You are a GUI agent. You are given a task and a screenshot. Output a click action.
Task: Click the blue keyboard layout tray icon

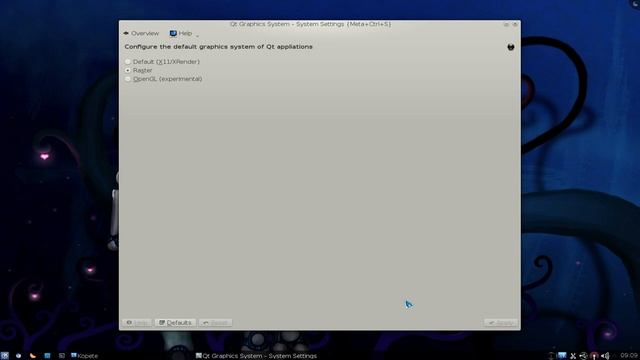pyautogui.click(x=562, y=356)
